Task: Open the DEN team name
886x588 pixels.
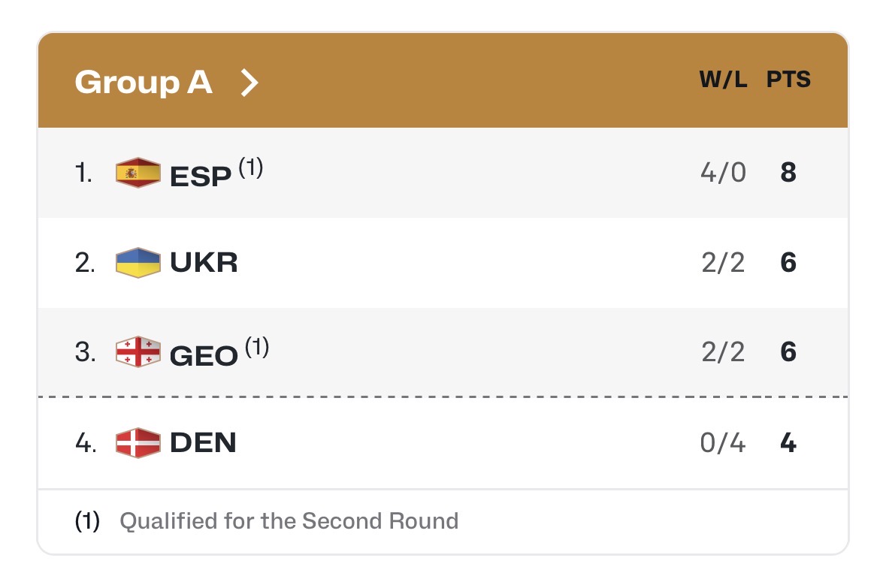Action: pos(204,443)
